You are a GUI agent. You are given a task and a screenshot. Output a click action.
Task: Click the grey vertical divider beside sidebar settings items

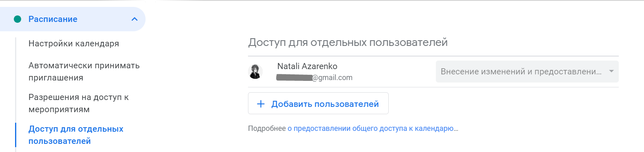coord(15,80)
